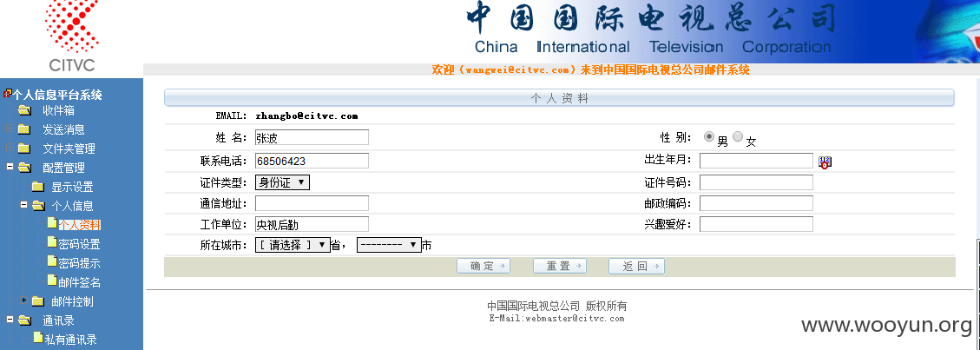This screenshot has width=980, height=350.
Task: Expand the 发送消息 tree node
Action: coord(10,129)
